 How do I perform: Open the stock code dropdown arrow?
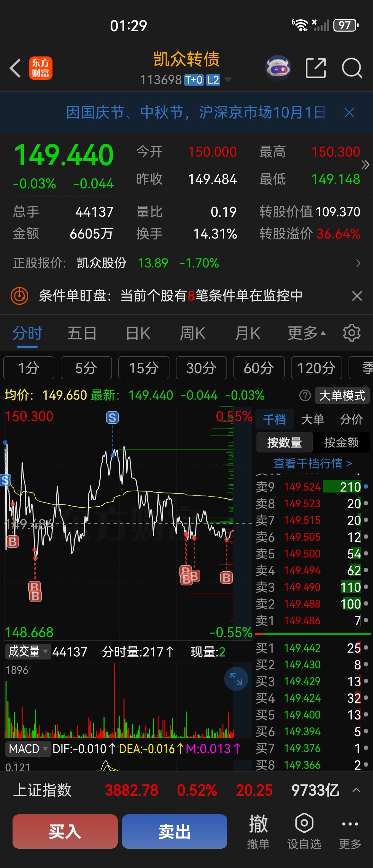228,80
